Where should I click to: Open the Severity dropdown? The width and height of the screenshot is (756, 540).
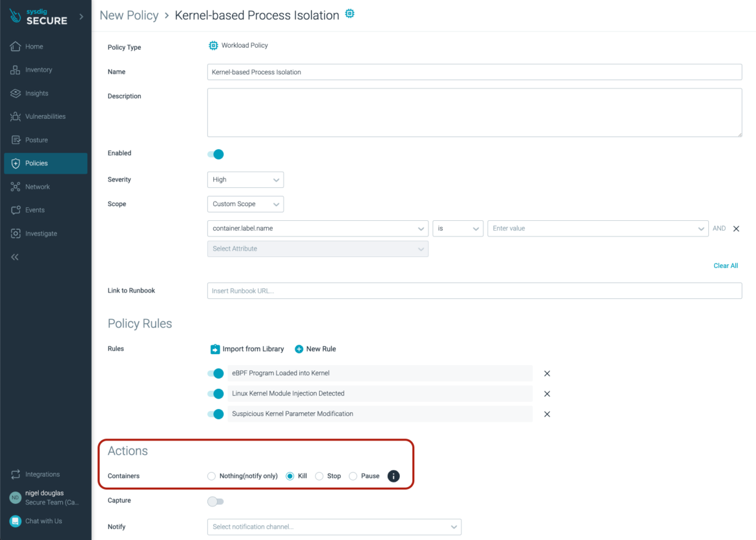click(246, 180)
